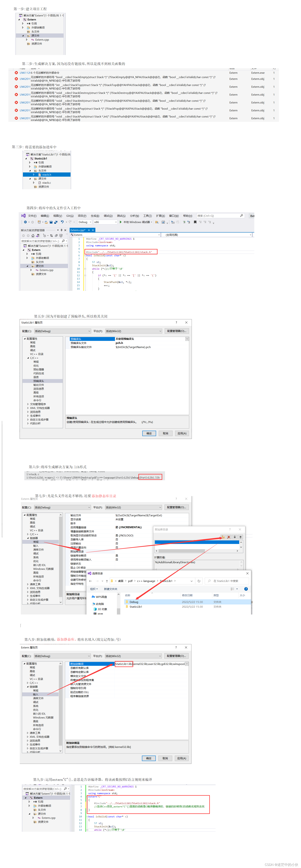Pin the 解决方案资源管理器 panel with its pushpin
301x868 pixels.
(61, 230)
